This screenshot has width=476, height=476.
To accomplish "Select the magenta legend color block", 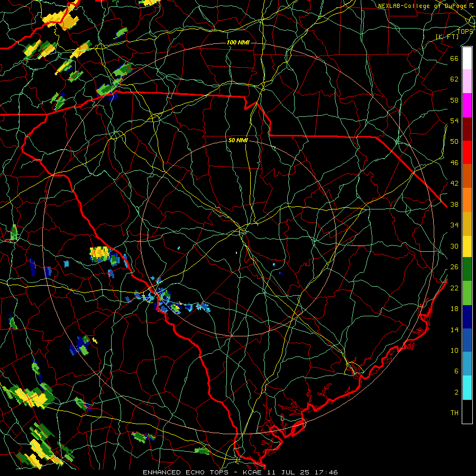I will click(x=467, y=105).
